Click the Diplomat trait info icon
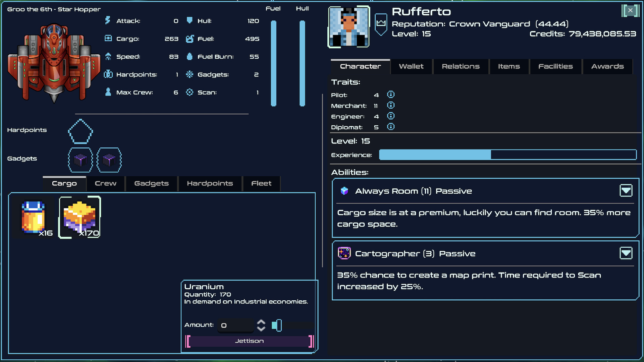 tap(391, 127)
